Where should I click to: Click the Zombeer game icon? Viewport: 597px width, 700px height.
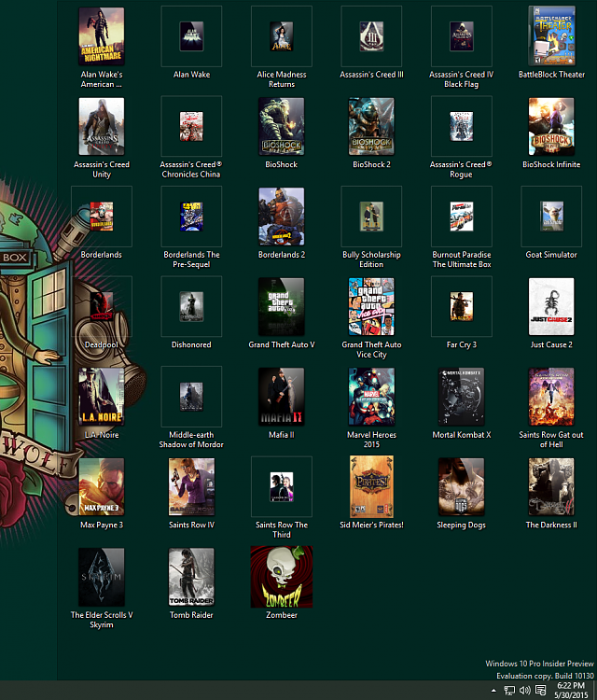pyautogui.click(x=282, y=577)
